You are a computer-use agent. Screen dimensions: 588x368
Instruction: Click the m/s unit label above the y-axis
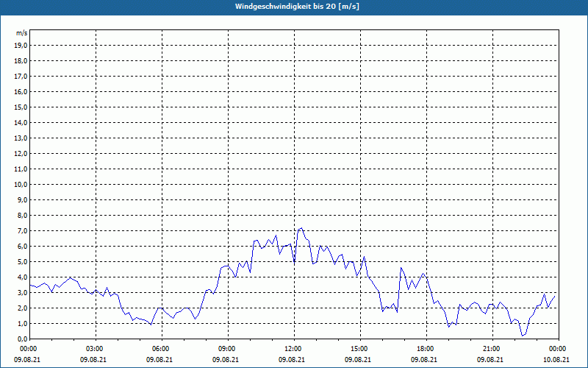pos(22,33)
